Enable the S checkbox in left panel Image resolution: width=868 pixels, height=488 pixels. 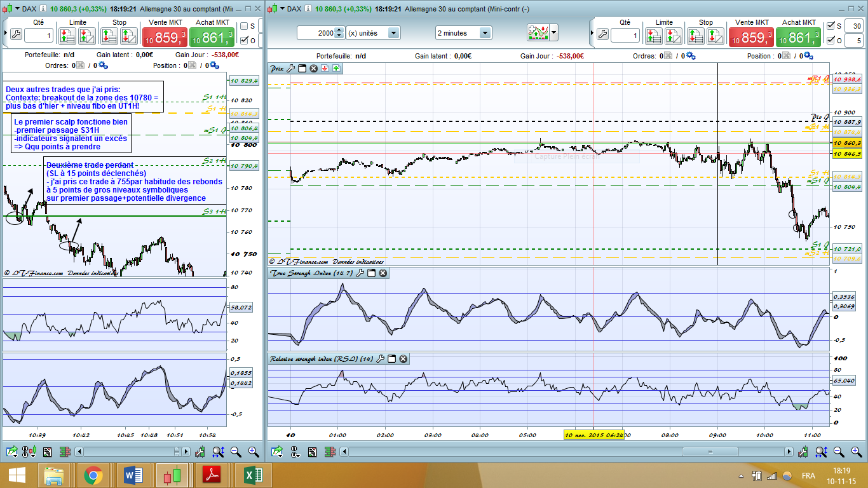[244, 26]
